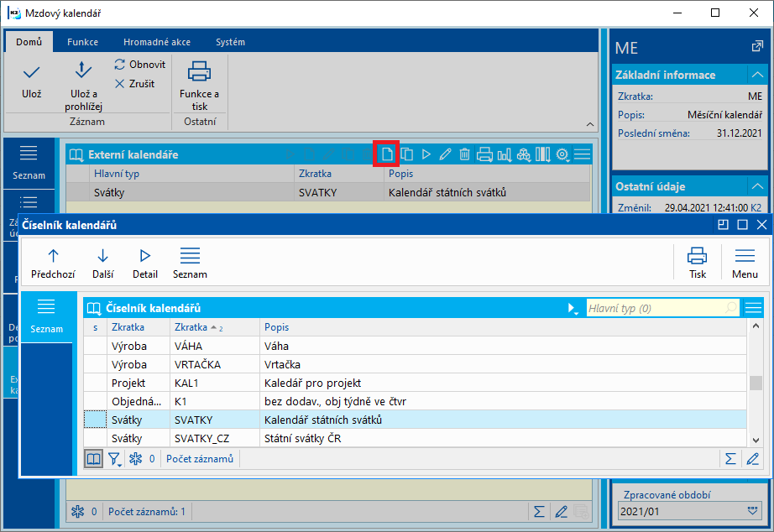This screenshot has height=532, width=774.
Task: Click Seznam button in Číselník kalendářů toolbar
Action: point(190,263)
